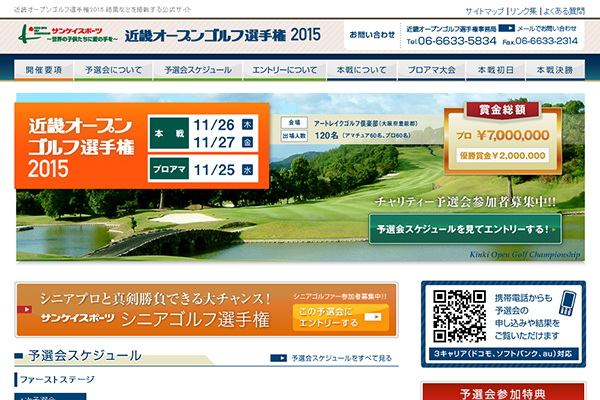Image resolution: width=600 pixels, height=400 pixels.
Task: Select the 本戦決勝 menu item
Action: coord(555,70)
